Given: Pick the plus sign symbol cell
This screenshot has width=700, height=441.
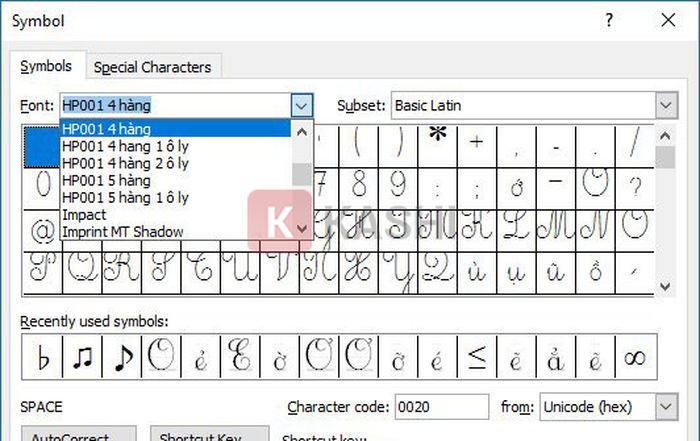Looking at the screenshot, I should 477,146.
